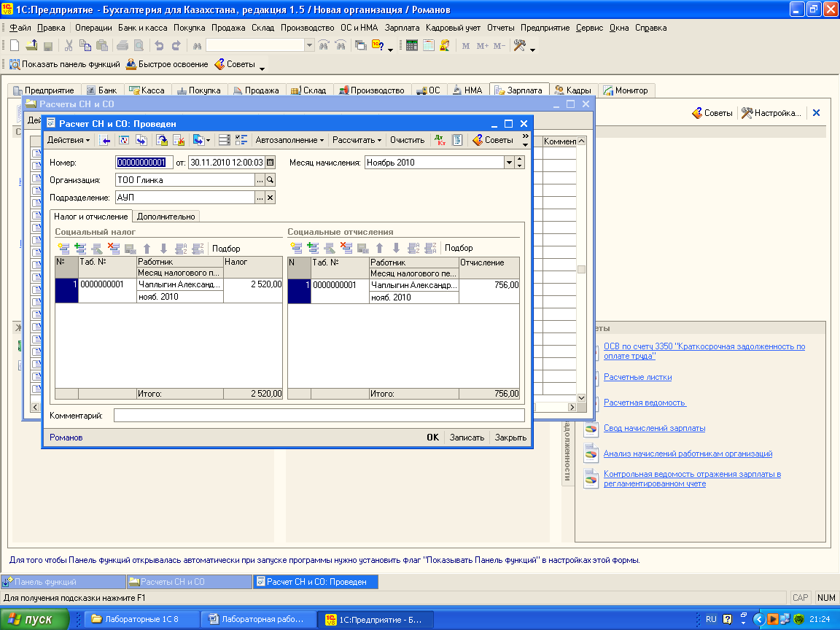840x630 pixels.
Task: Switch to Лабораторные 1С 8 taskbar item
Action: pyautogui.click(x=141, y=619)
